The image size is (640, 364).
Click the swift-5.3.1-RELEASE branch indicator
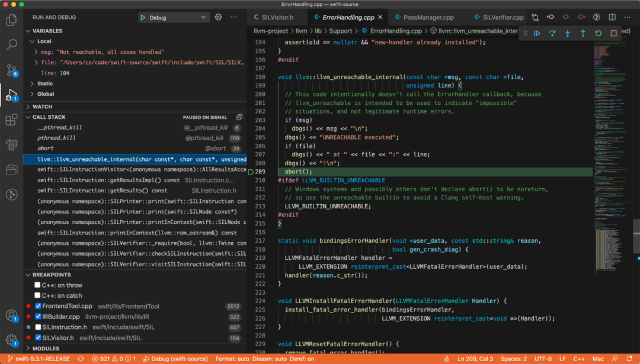[x=39, y=359]
